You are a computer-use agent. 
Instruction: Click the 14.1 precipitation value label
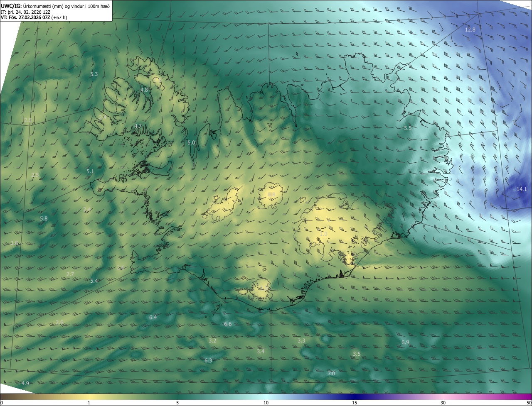coord(522,189)
